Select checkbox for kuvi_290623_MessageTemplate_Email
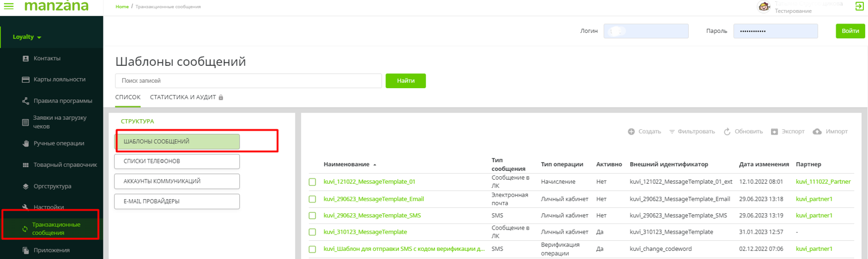Viewport: 868px width, 259px height. coord(313,199)
